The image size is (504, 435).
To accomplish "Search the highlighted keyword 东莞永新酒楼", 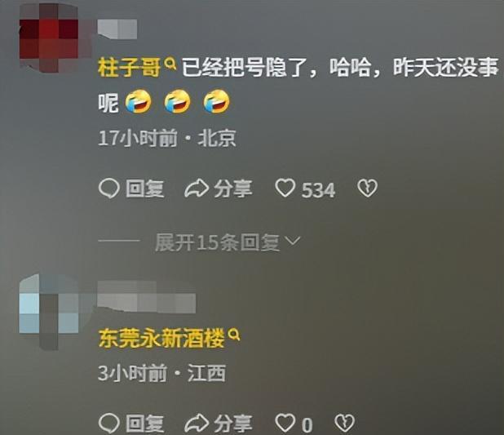I will [161, 339].
